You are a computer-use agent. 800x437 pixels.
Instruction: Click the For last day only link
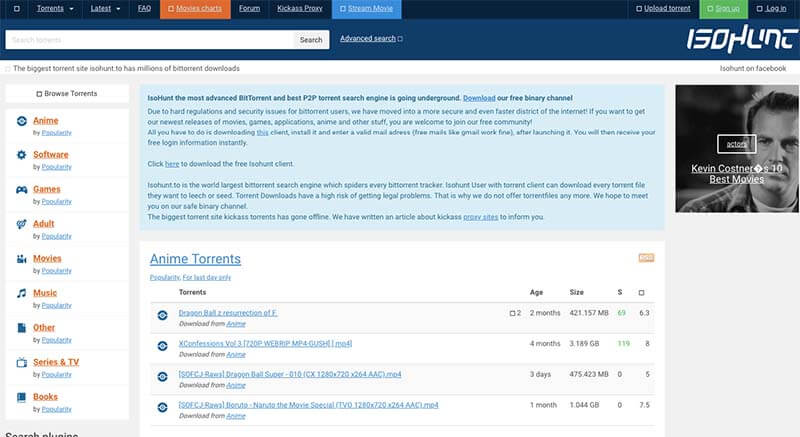(207, 277)
